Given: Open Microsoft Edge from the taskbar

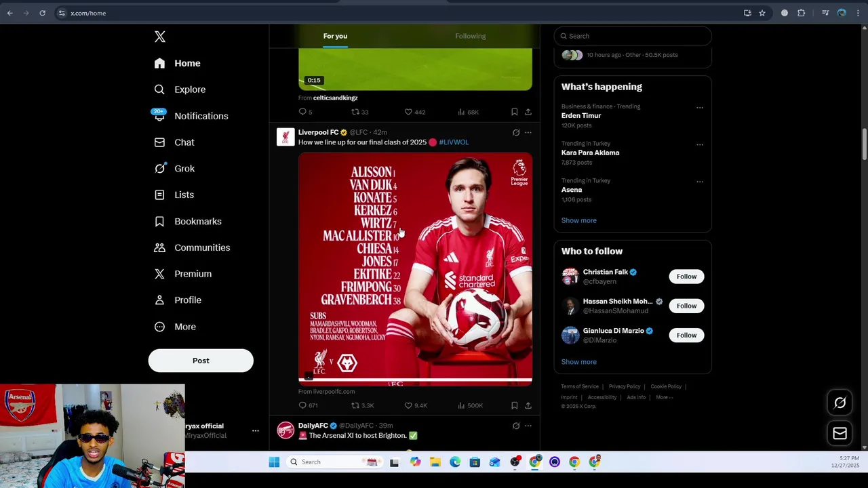Looking at the screenshot, I should point(455,462).
